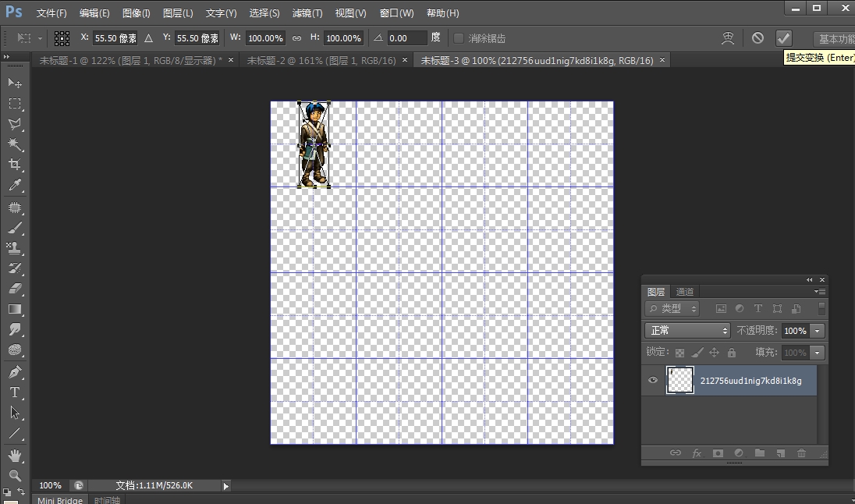
Task: Select the Polygonal Lasso tool
Action: pos(15,124)
